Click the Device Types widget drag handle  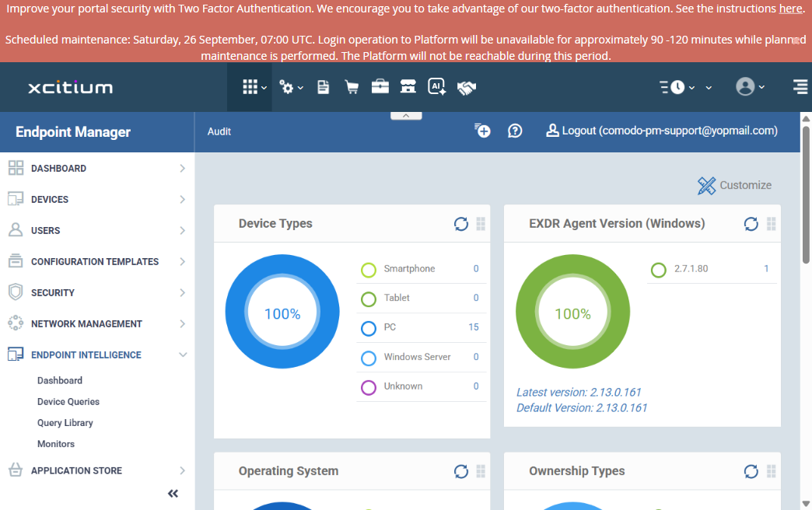point(481,223)
